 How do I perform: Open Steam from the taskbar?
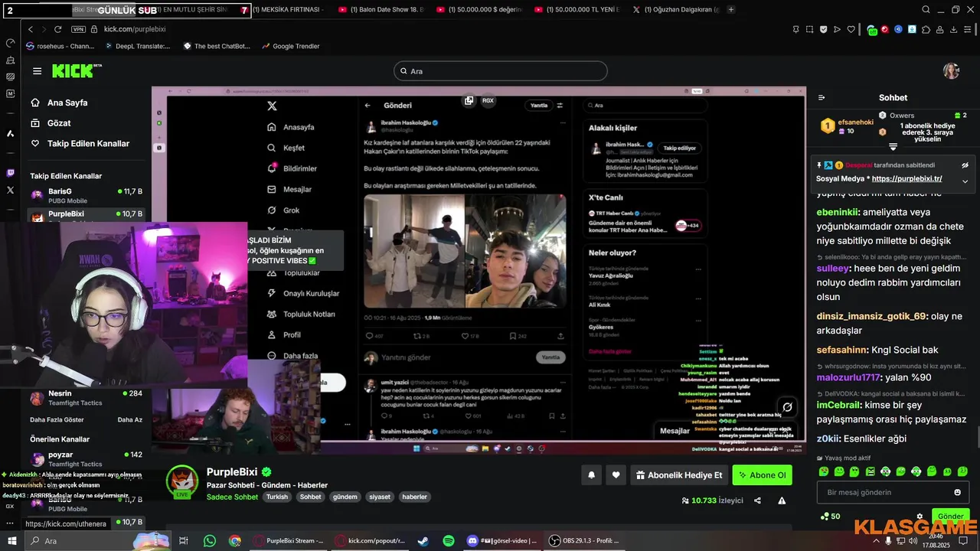[423, 541]
